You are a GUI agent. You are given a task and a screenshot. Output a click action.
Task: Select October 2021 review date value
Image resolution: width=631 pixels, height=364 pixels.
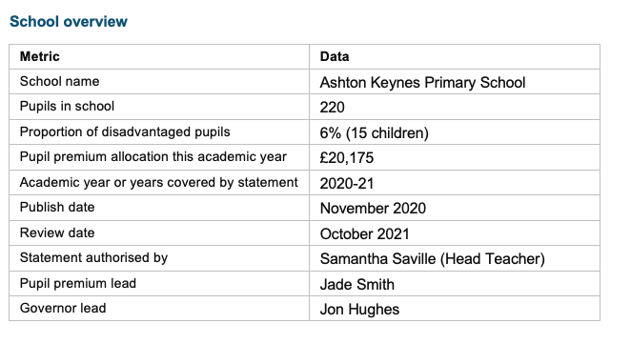(x=365, y=234)
